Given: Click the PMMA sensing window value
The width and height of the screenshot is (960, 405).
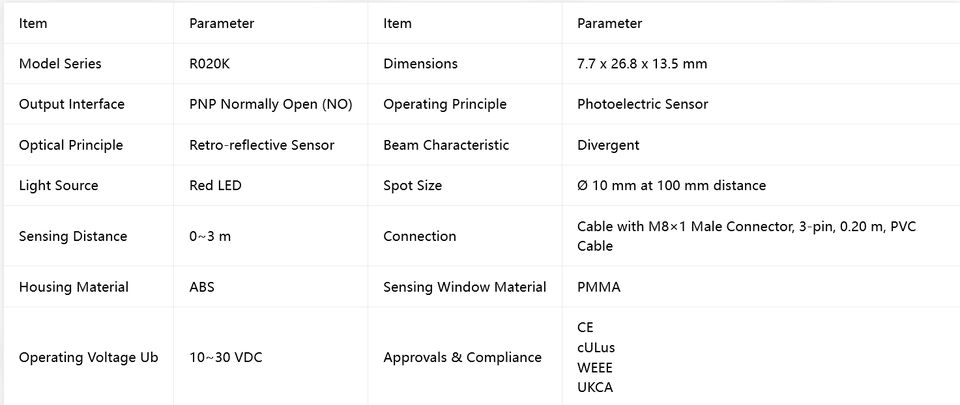Looking at the screenshot, I should (x=599, y=287).
